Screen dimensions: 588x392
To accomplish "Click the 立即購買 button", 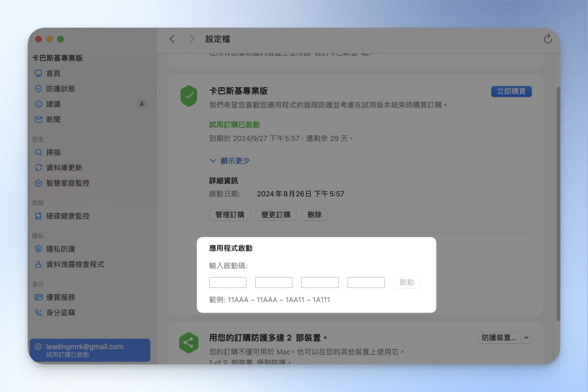I will click(511, 91).
